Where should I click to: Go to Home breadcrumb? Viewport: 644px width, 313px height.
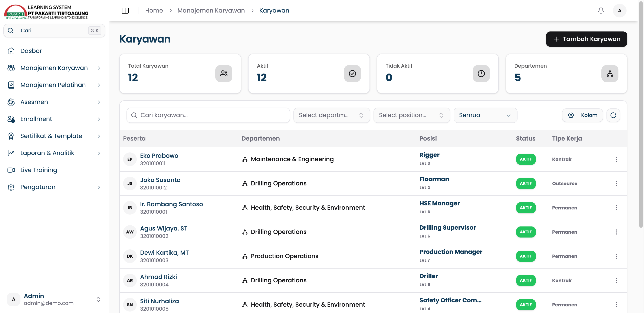[154, 10]
